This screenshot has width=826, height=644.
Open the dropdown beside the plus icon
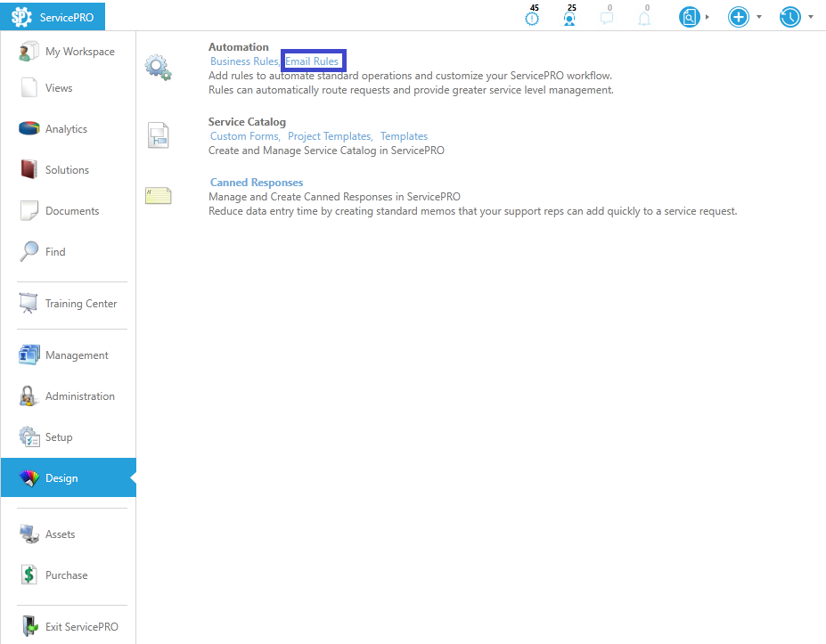(759, 17)
